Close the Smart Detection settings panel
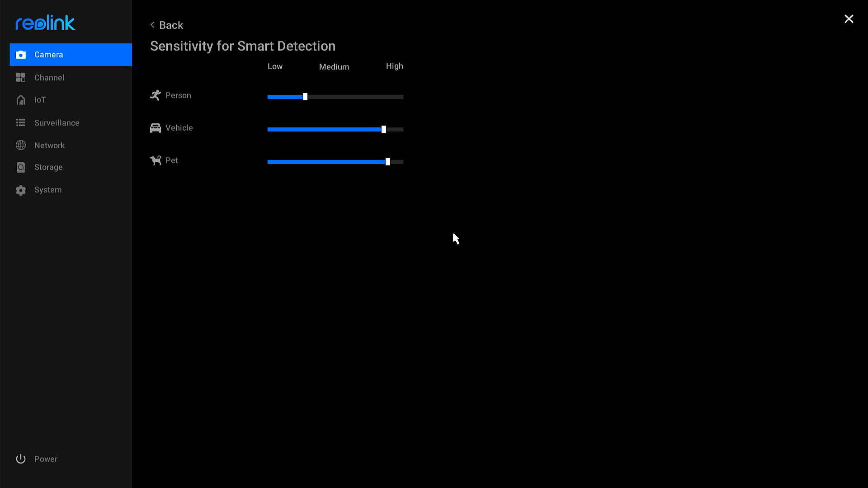Image resolution: width=868 pixels, height=488 pixels. 849,19
